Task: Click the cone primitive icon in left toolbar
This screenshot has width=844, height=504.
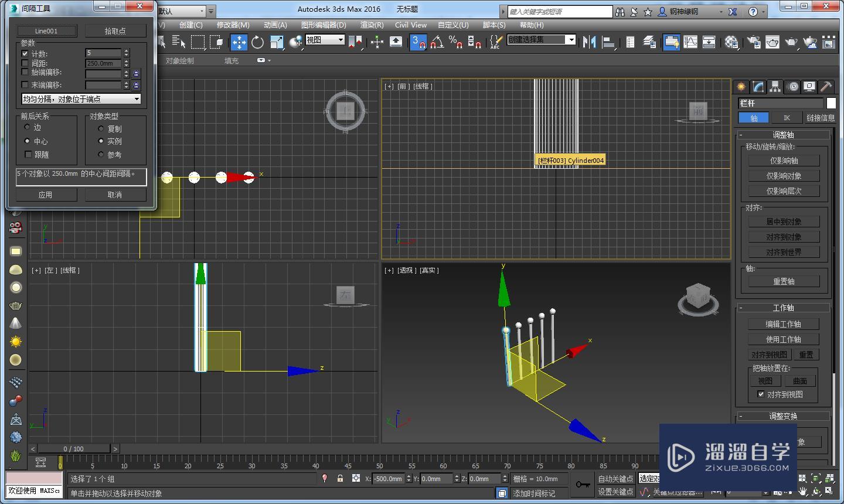Action: pyautogui.click(x=16, y=323)
